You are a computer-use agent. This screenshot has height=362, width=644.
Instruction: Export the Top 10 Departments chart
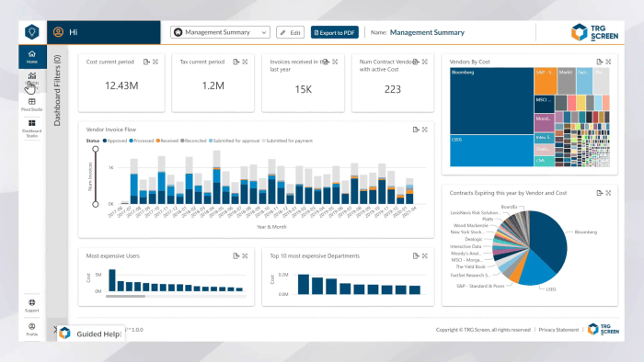(416, 255)
